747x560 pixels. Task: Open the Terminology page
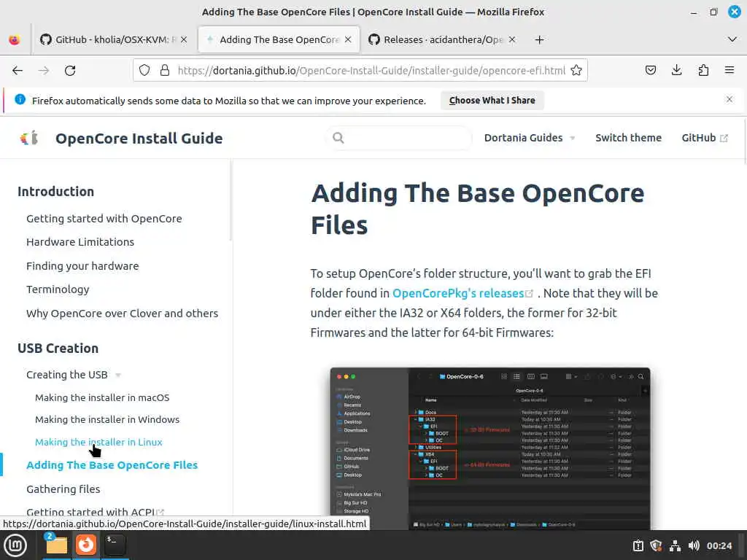pyautogui.click(x=58, y=289)
